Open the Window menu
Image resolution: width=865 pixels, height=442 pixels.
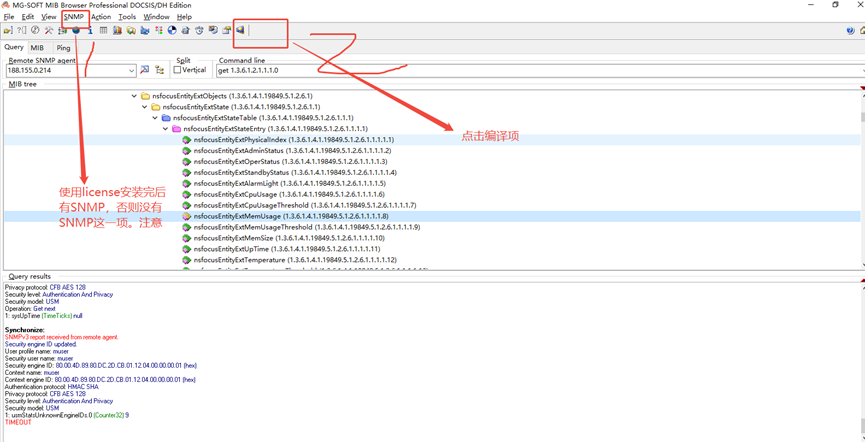tap(156, 17)
